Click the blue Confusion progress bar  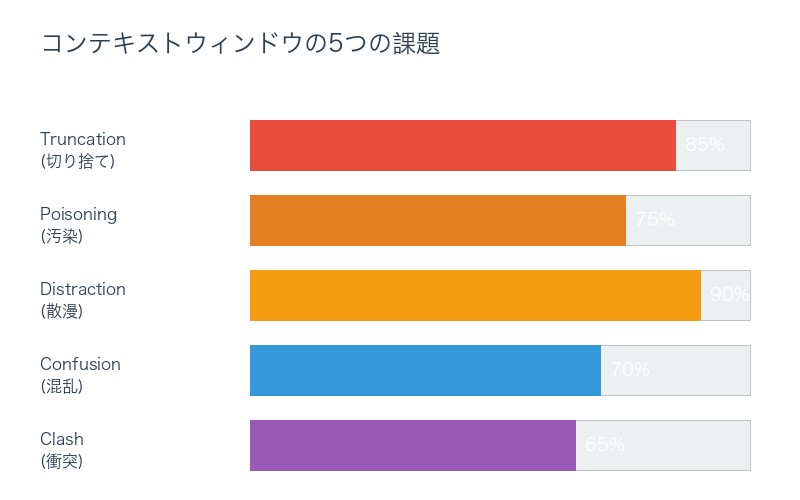(425, 370)
